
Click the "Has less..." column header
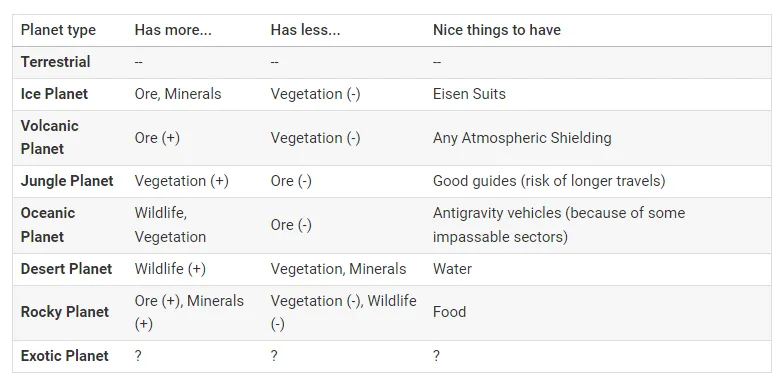(305, 30)
